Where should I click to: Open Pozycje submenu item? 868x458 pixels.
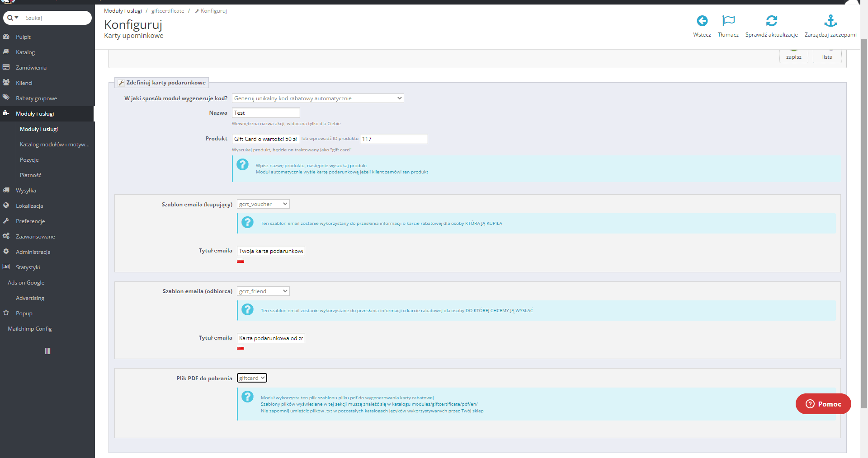pos(29,160)
